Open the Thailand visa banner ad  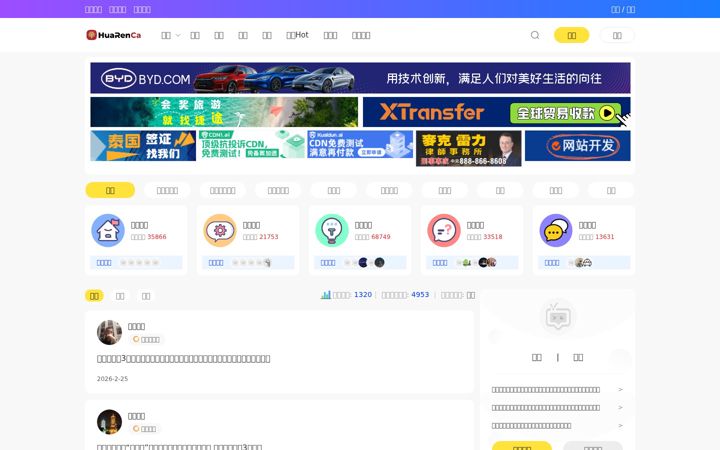[143, 146]
